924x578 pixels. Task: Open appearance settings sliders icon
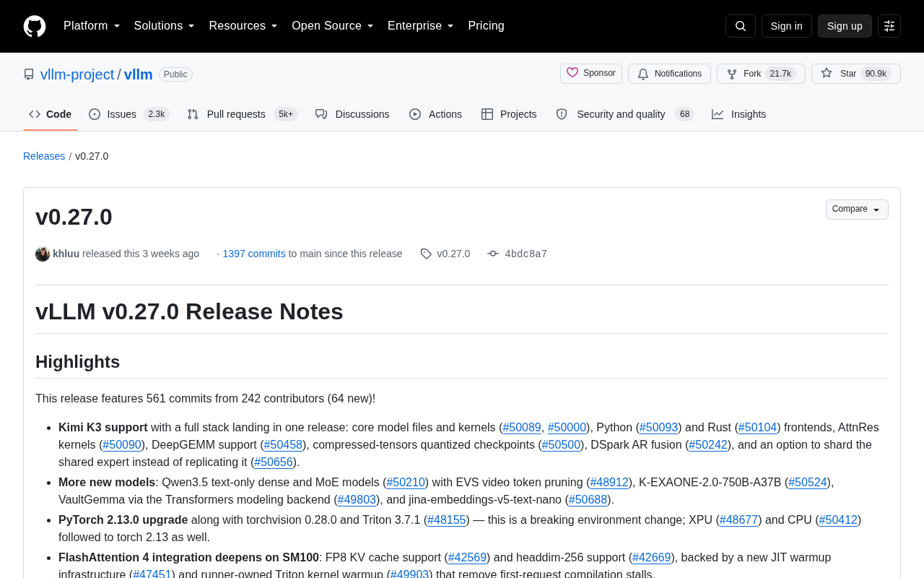(889, 26)
